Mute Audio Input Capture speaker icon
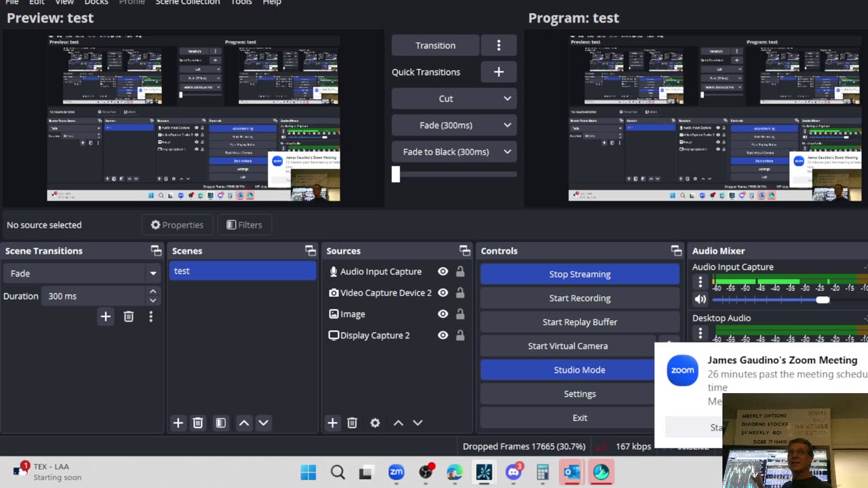The height and width of the screenshot is (488, 868). pyautogui.click(x=701, y=299)
